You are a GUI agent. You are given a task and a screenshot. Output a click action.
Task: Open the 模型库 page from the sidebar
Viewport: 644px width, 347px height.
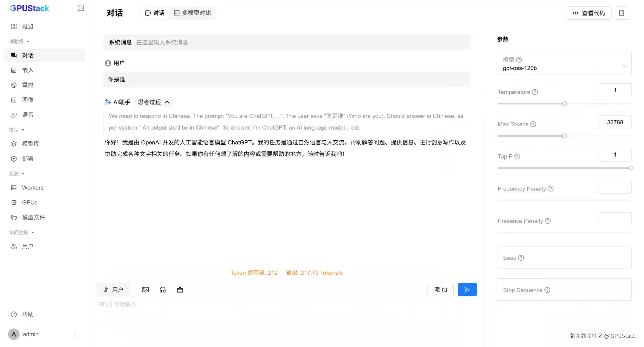coord(31,143)
